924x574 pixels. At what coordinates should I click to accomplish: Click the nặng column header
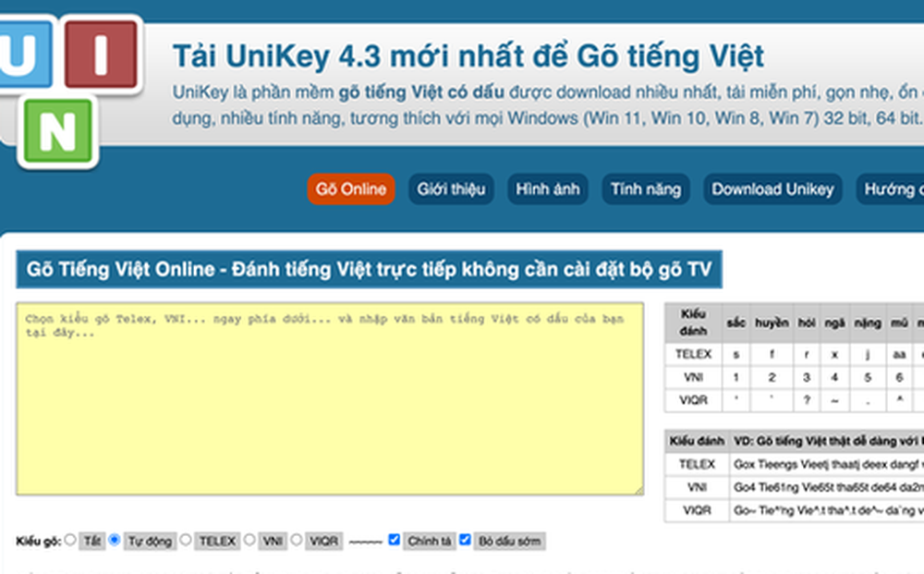coord(868,323)
